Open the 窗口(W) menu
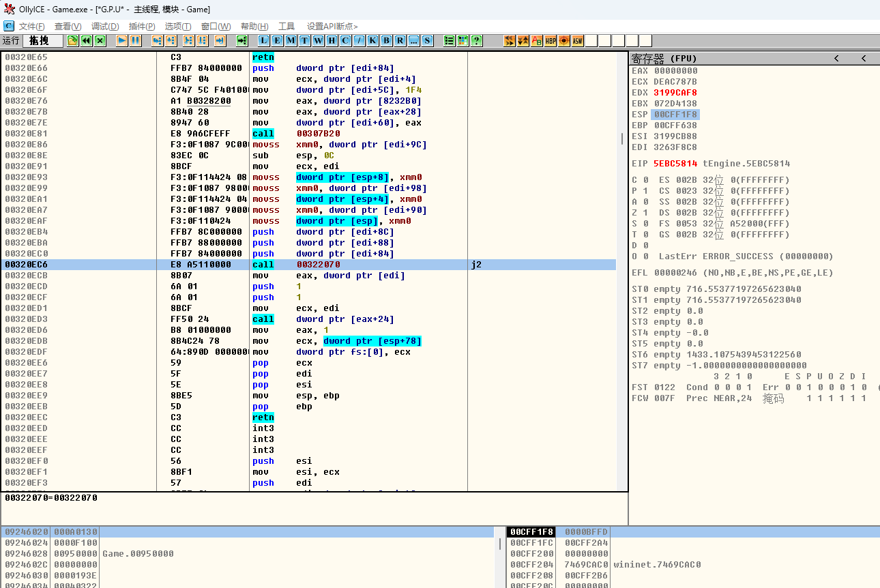Screen dimensions: 880x588 pyautogui.click(x=216, y=26)
